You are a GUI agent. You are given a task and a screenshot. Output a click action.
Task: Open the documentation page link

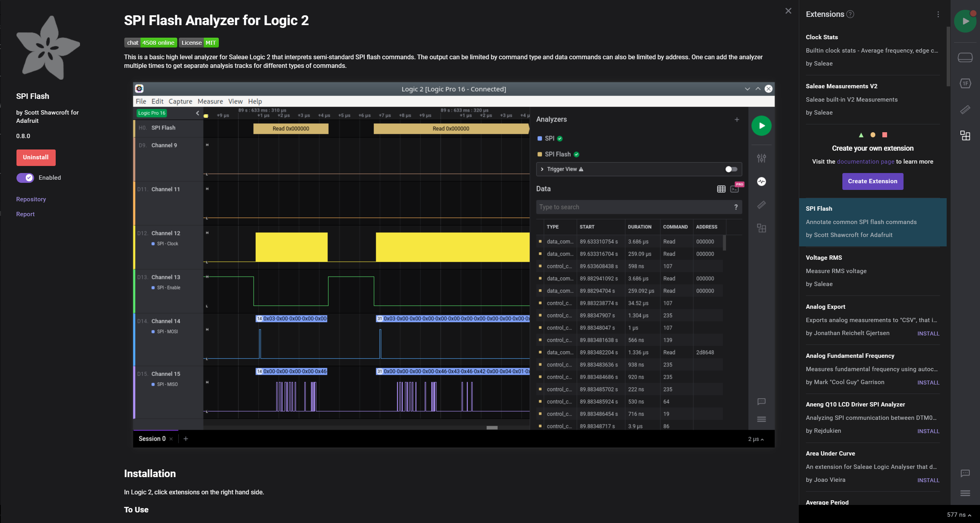point(865,162)
